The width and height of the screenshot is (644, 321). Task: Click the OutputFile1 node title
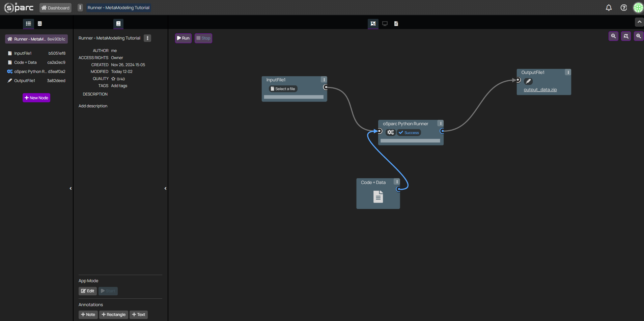tap(533, 73)
